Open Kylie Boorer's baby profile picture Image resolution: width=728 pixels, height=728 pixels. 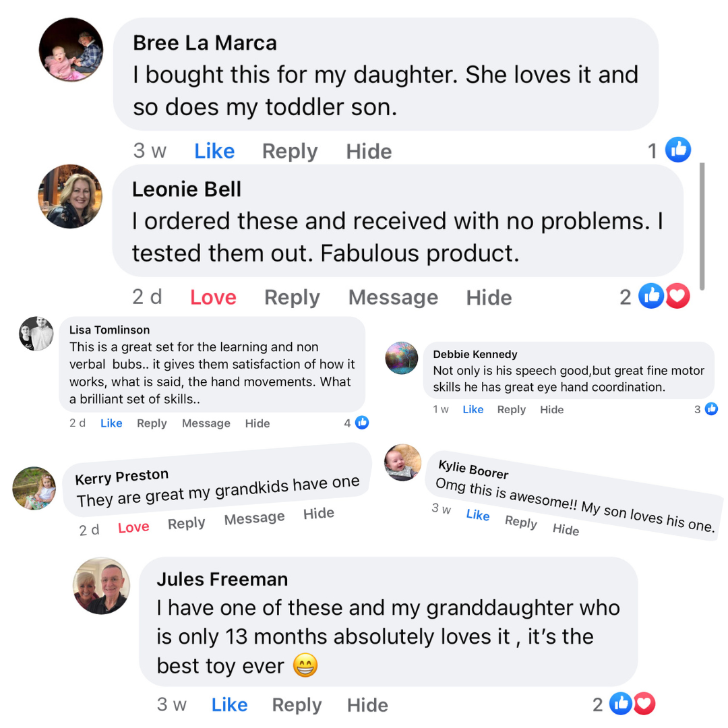pos(402,462)
